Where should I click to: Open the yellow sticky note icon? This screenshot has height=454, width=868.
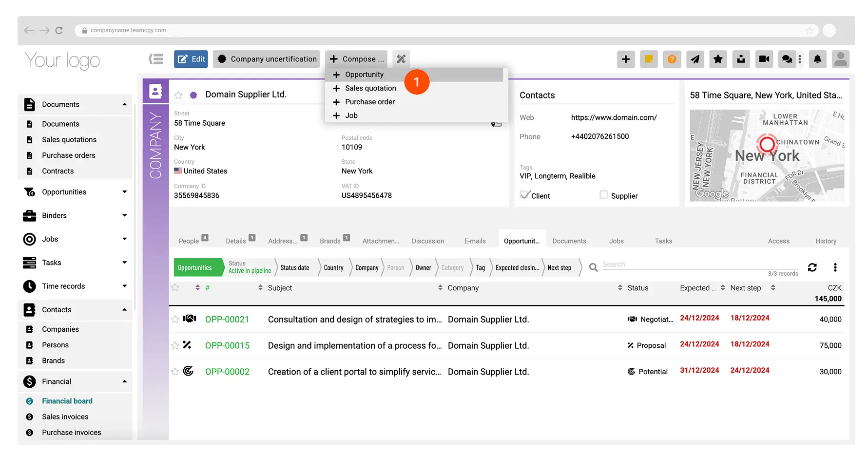tap(649, 59)
